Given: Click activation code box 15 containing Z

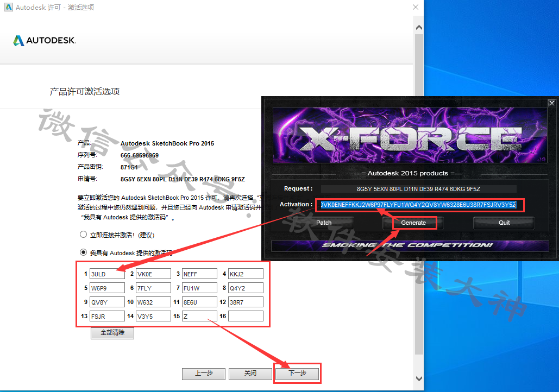Looking at the screenshot, I should coord(199,316).
